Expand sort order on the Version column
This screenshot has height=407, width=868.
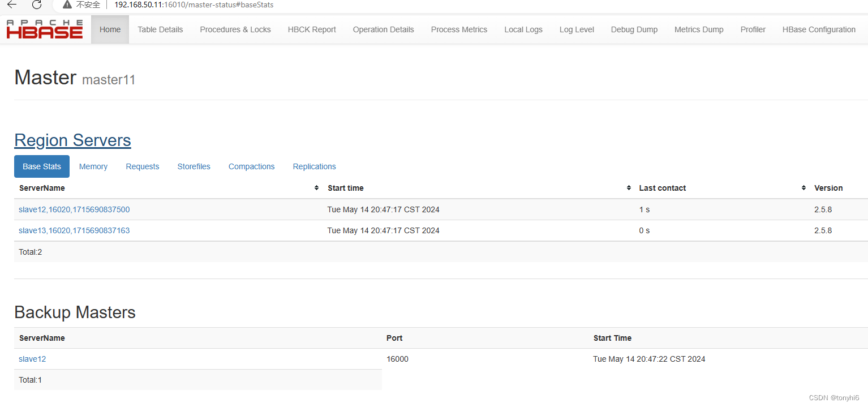pos(828,187)
